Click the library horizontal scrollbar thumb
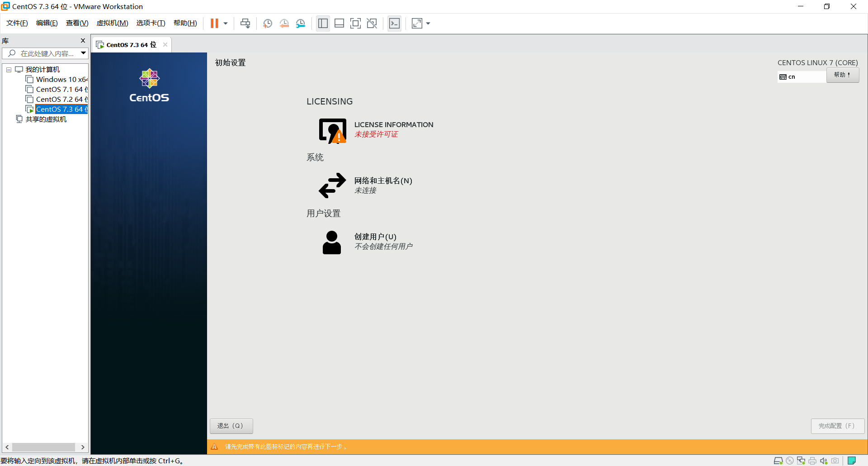This screenshot has height=466, width=868. coord(43,447)
